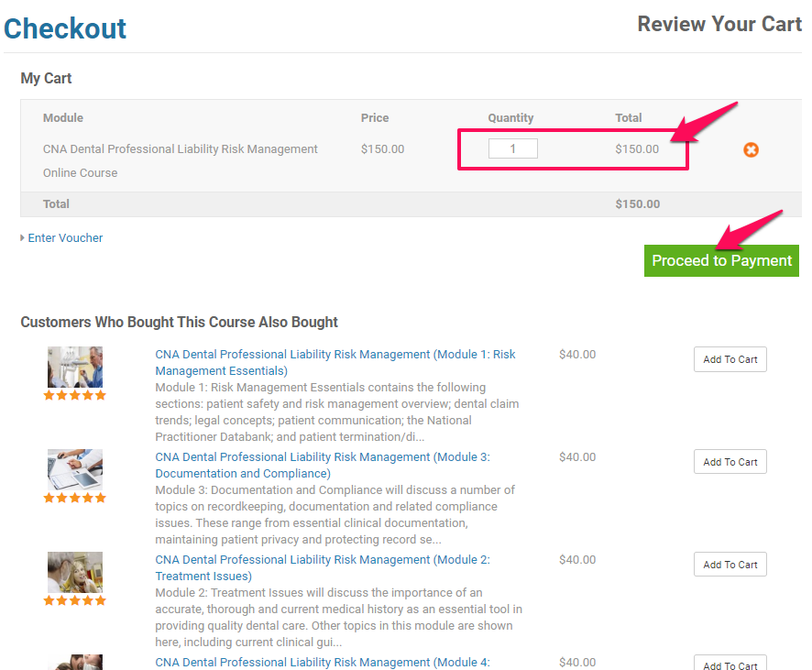Click the Module 2 star rating
This screenshot has height=670, width=812.
(x=74, y=600)
